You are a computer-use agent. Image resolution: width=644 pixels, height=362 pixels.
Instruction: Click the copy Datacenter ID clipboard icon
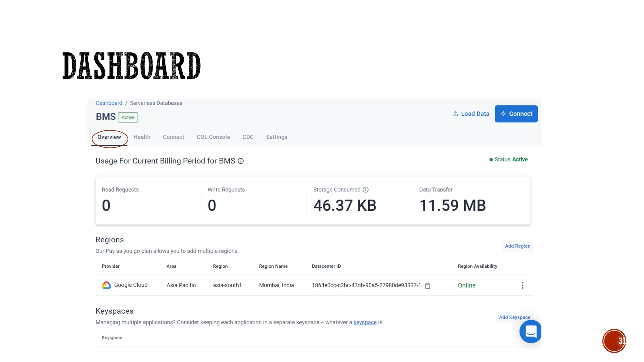click(427, 286)
